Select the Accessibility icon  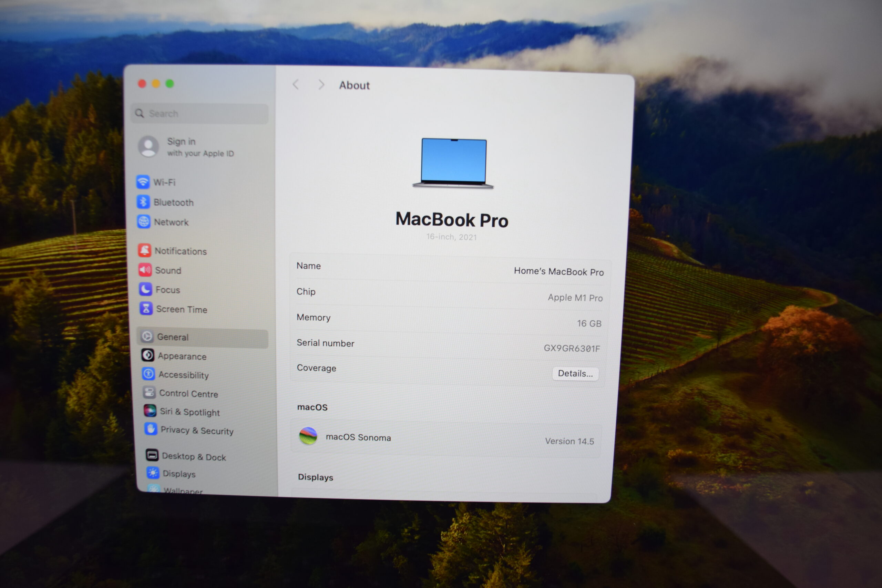148,374
